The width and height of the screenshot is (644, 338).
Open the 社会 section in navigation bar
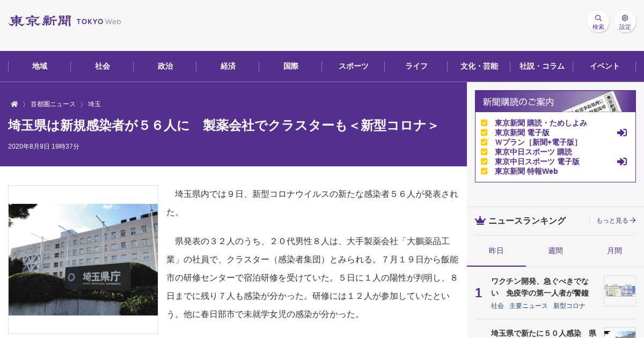(103, 67)
